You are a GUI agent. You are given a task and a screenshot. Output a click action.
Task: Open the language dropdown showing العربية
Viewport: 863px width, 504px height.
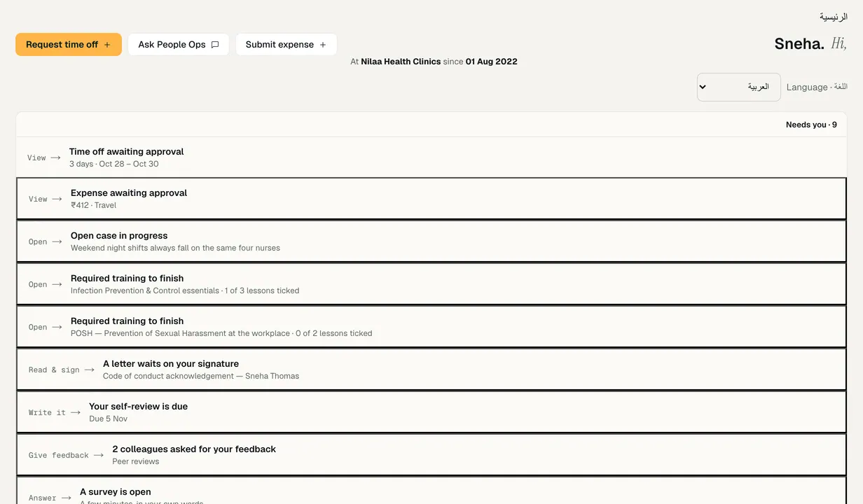[x=738, y=87]
